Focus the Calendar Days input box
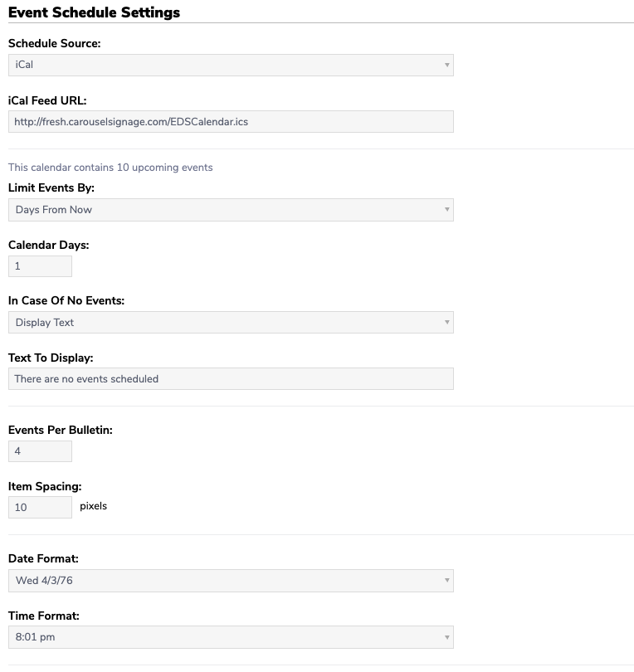 (x=41, y=266)
